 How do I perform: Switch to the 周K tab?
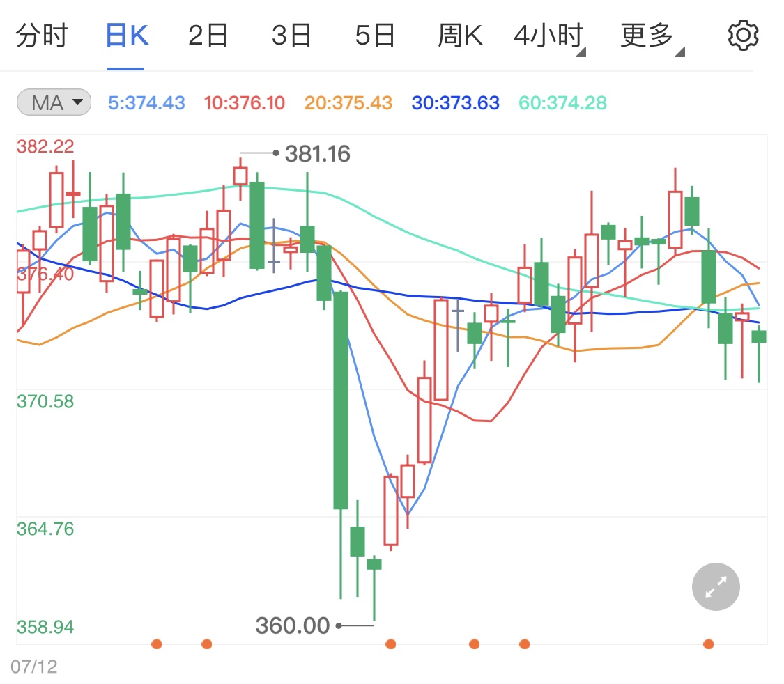[x=460, y=36]
